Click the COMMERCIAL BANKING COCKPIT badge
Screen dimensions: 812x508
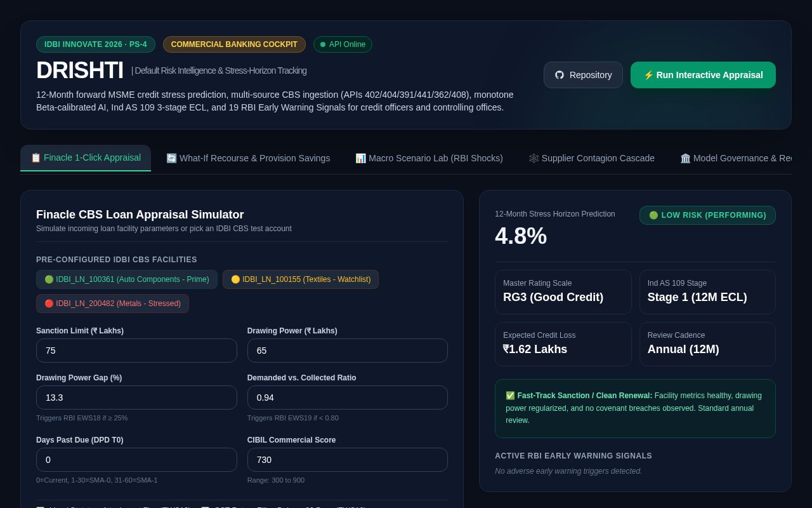[234, 44]
